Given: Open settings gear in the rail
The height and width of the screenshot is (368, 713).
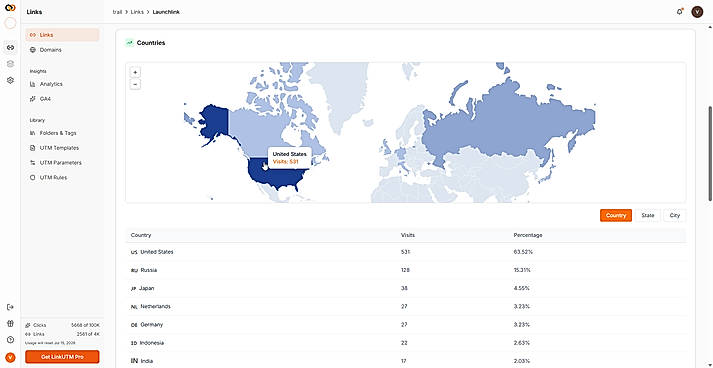Looking at the screenshot, I should (10, 80).
